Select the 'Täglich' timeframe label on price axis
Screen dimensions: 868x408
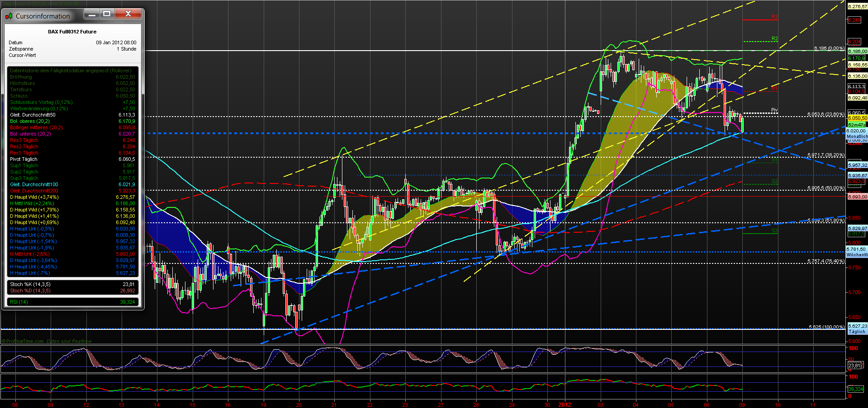pos(858,331)
